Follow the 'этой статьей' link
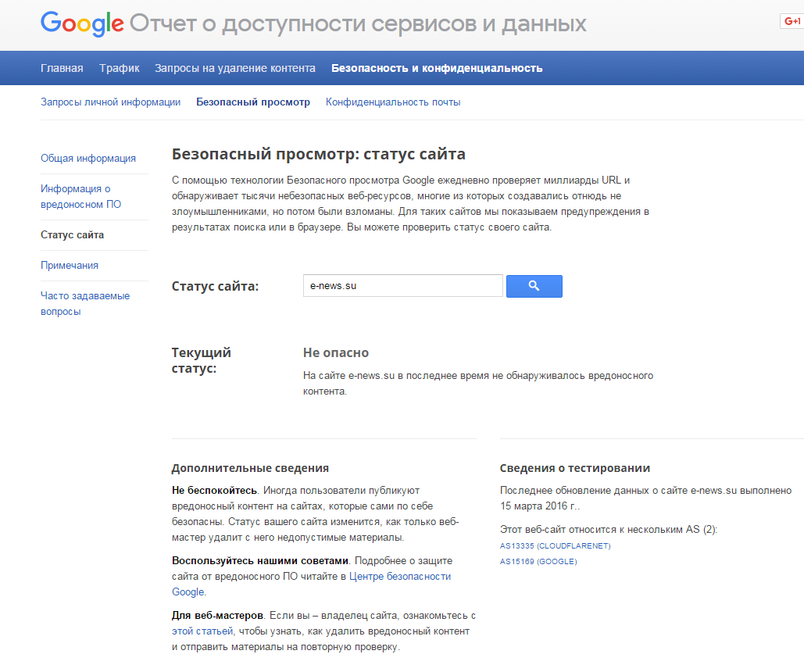 pyautogui.click(x=202, y=631)
